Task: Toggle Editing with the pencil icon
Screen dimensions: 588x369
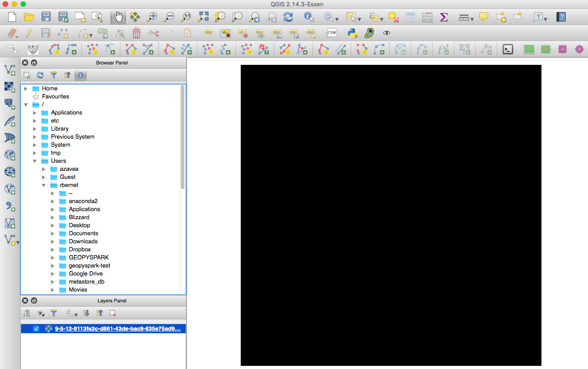Action: [x=30, y=33]
